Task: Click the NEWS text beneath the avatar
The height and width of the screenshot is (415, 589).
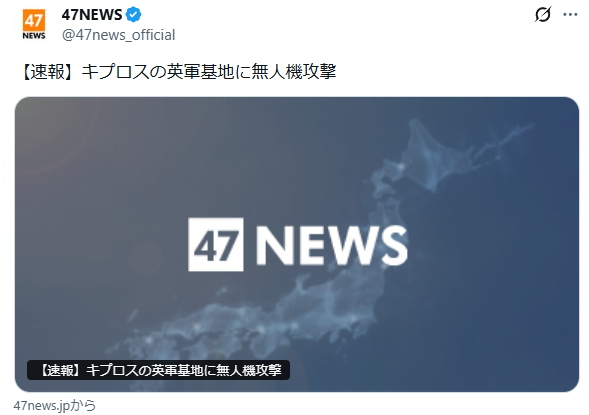Action: pyautogui.click(x=34, y=36)
